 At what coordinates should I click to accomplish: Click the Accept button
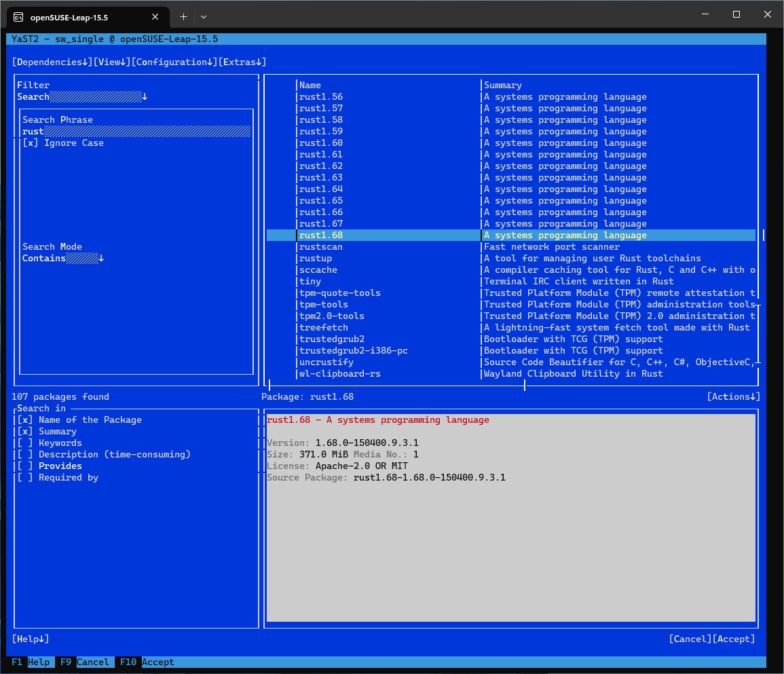tap(734, 639)
